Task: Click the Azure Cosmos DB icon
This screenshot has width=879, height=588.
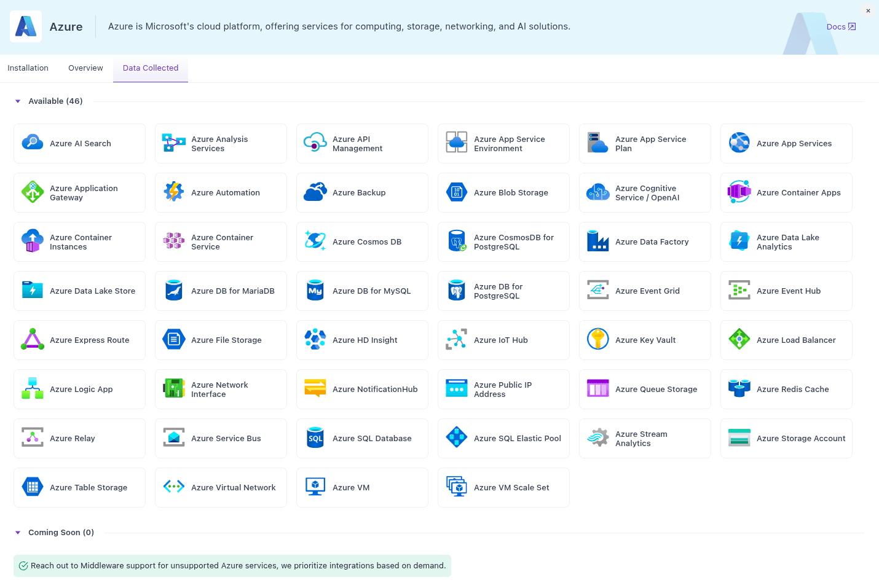Action: coord(315,241)
